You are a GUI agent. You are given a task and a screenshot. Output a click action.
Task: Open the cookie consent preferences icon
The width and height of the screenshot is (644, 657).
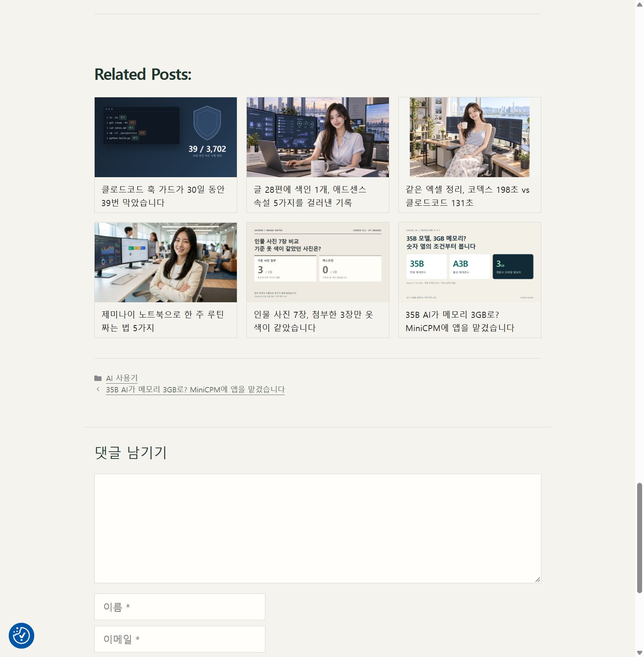pos(21,635)
